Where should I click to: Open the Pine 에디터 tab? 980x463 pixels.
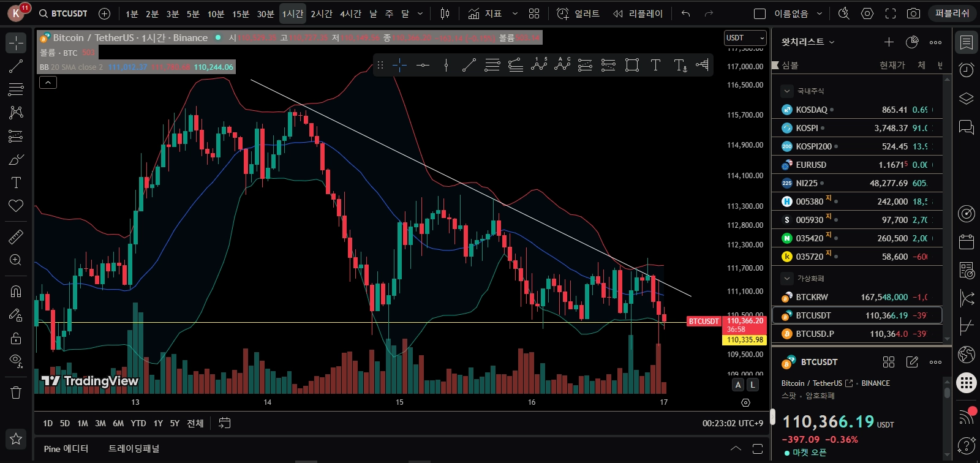click(x=66, y=449)
